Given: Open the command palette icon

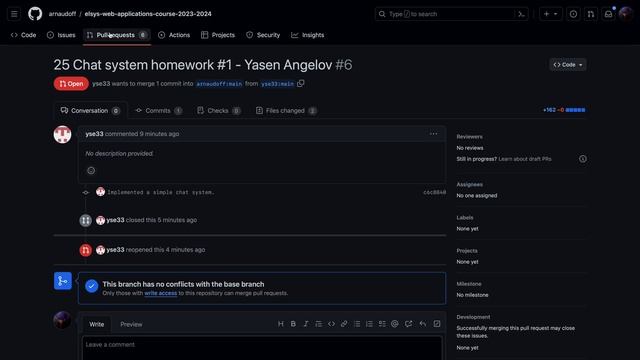Looking at the screenshot, I should 521,14.
